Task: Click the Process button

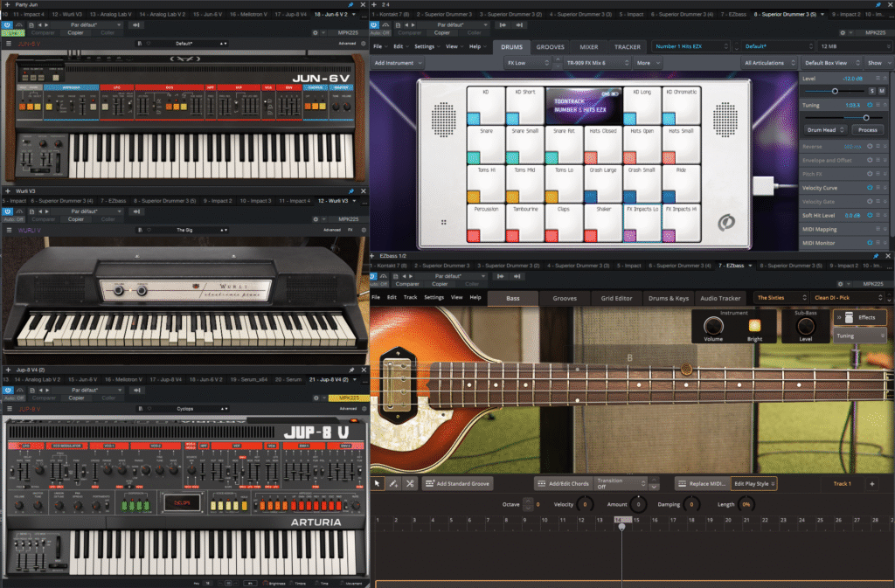Action: point(868,130)
